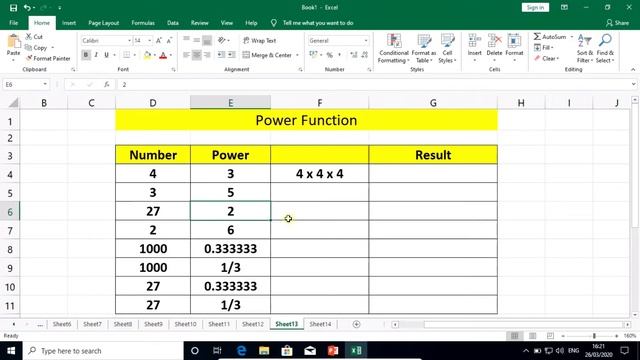This screenshot has height=360, width=640.
Task: Expand Merge & Center dropdown arrow
Action: tap(297, 55)
